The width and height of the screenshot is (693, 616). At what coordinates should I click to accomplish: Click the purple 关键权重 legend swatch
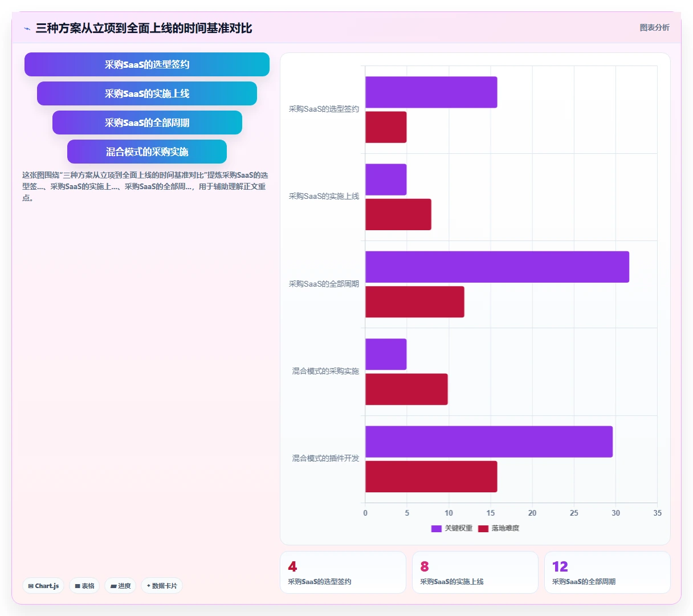click(437, 528)
